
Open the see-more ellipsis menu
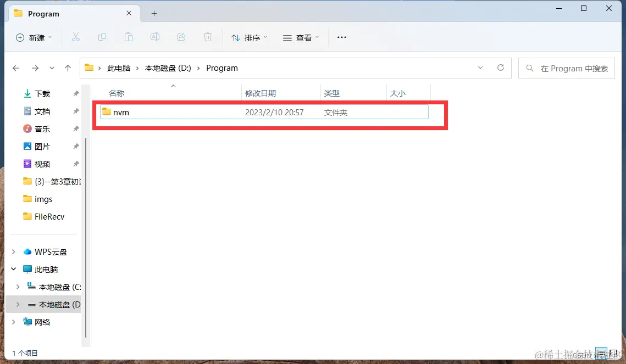tap(341, 37)
